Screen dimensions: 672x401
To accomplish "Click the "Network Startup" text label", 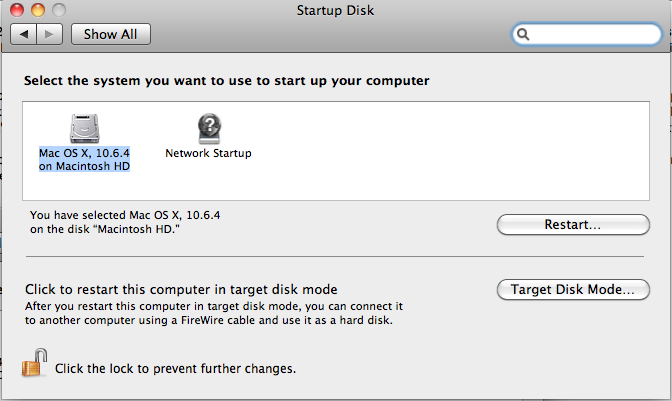I will point(208,153).
